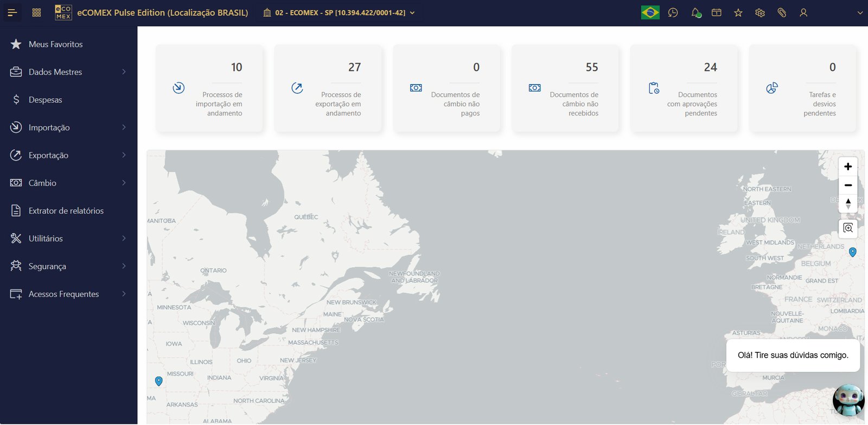Click the favorites star icon in the header
Viewport: 868px width, 425px height.
[738, 12]
